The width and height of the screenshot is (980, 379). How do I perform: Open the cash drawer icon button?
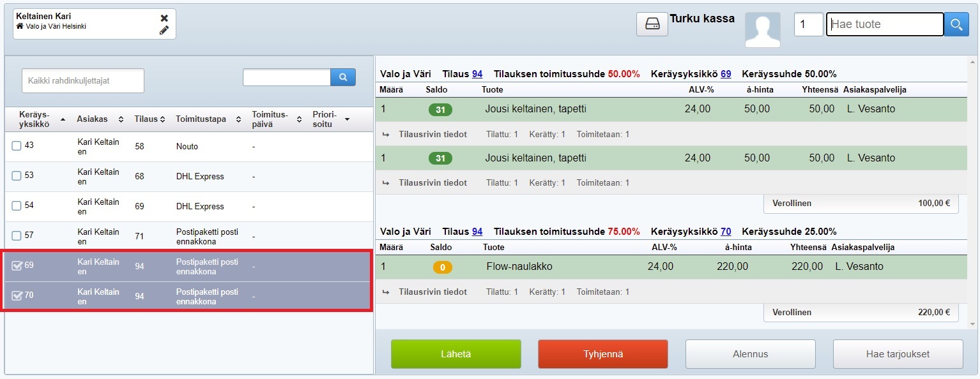click(652, 24)
